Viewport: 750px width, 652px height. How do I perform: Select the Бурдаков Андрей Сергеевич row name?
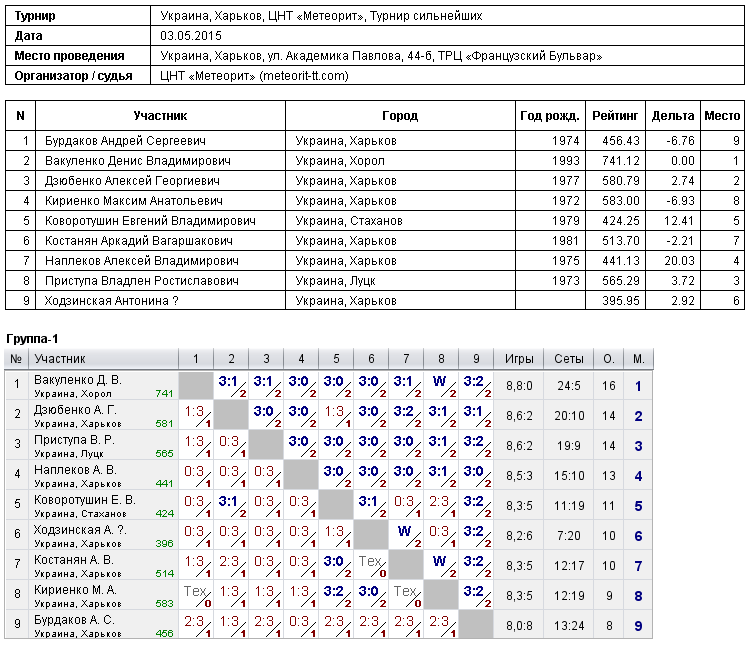pyautogui.click(x=125, y=141)
